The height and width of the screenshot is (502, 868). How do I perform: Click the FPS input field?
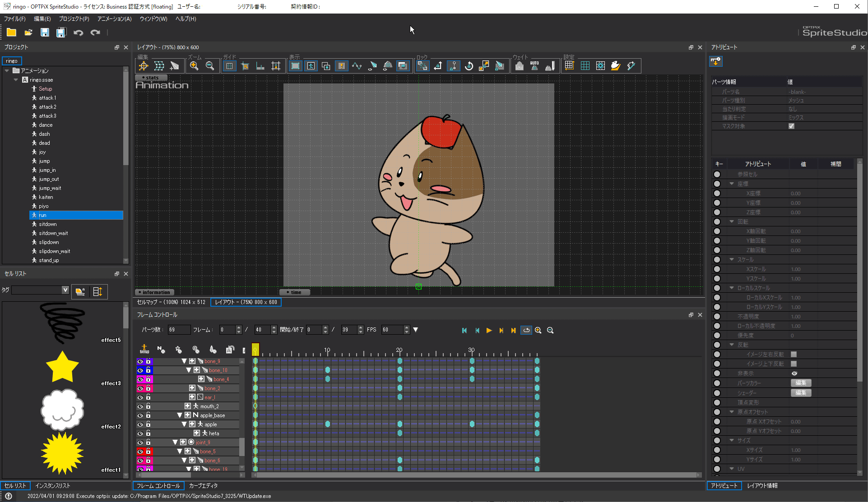392,330
